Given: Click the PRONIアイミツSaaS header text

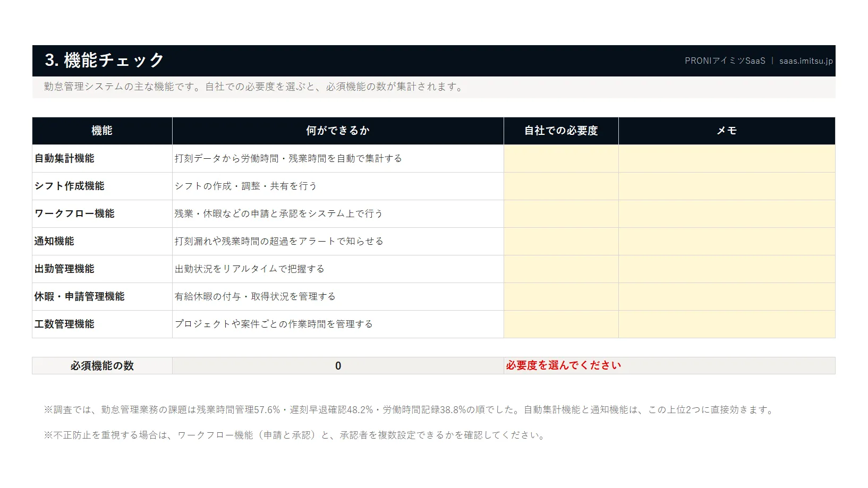Looking at the screenshot, I should (x=725, y=61).
